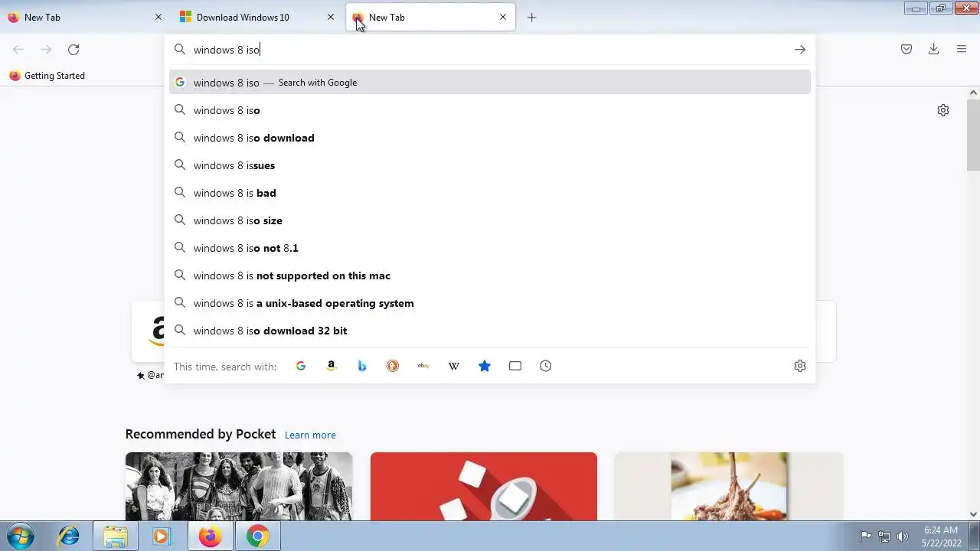Close the Download Windows 10 tab
Viewport: 980px width, 551px height.
331,17
